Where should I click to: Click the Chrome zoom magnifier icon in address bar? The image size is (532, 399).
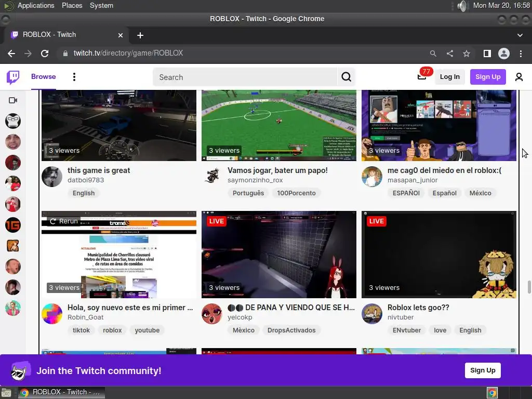[433, 54]
